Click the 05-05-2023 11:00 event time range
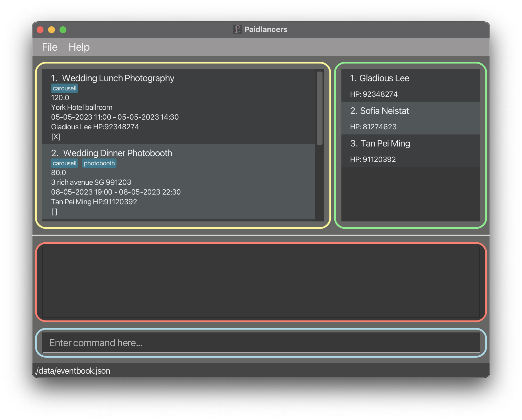This screenshot has height=420, width=522. 115,117
